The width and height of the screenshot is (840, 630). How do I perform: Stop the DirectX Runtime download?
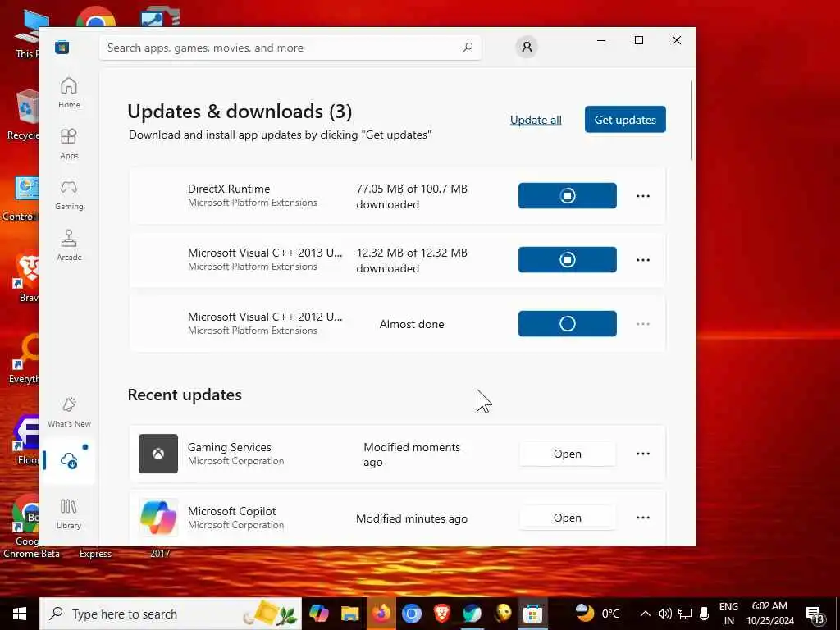(x=568, y=195)
